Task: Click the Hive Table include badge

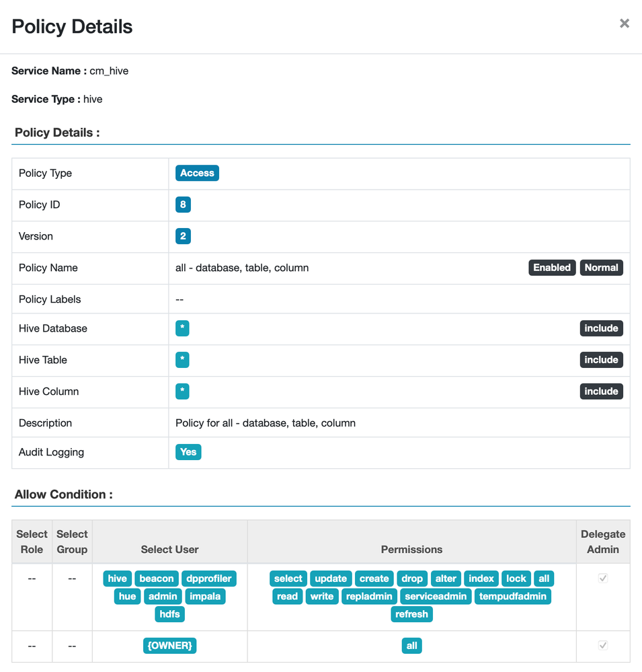Action: coord(601,360)
